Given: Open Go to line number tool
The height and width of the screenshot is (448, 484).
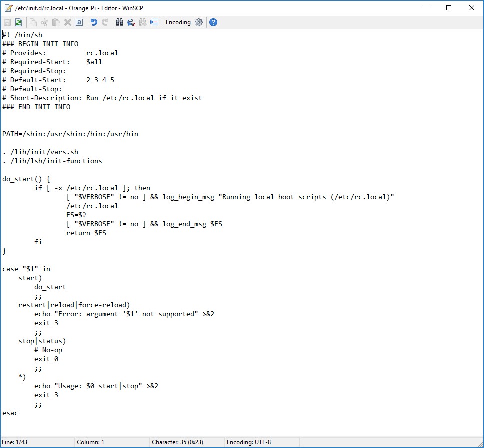Looking at the screenshot, I should coord(154,22).
